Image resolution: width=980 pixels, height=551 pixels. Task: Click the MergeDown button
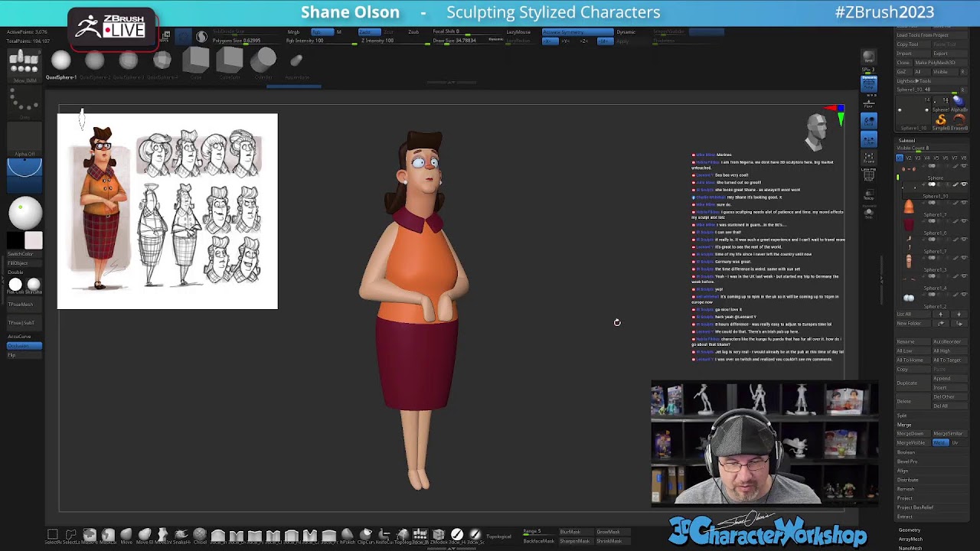point(910,434)
